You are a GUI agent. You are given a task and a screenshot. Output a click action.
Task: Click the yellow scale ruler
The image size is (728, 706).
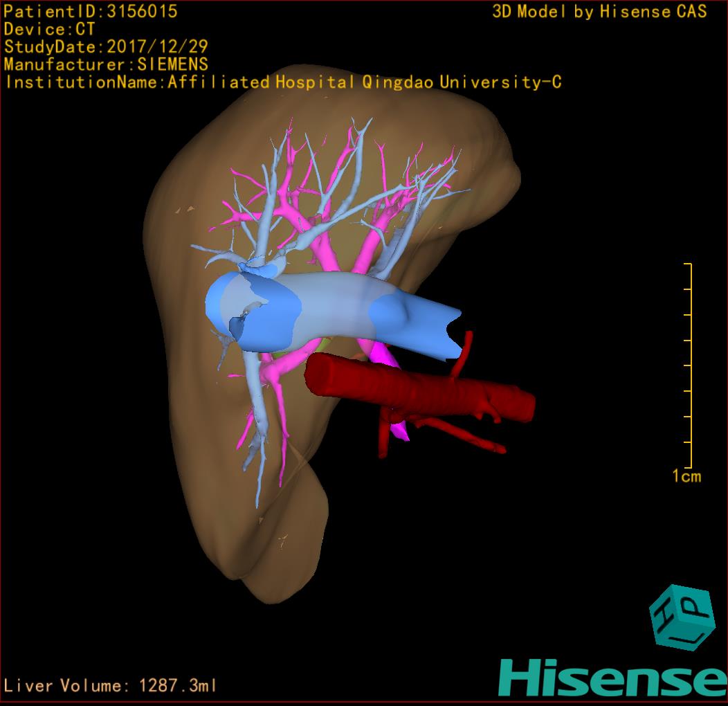[689, 365]
